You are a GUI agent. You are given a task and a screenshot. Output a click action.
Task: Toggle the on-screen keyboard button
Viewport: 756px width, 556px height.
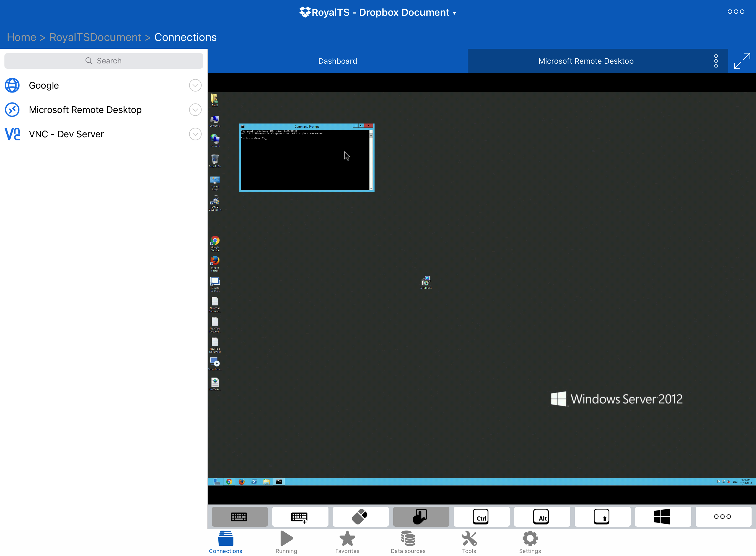[239, 517]
